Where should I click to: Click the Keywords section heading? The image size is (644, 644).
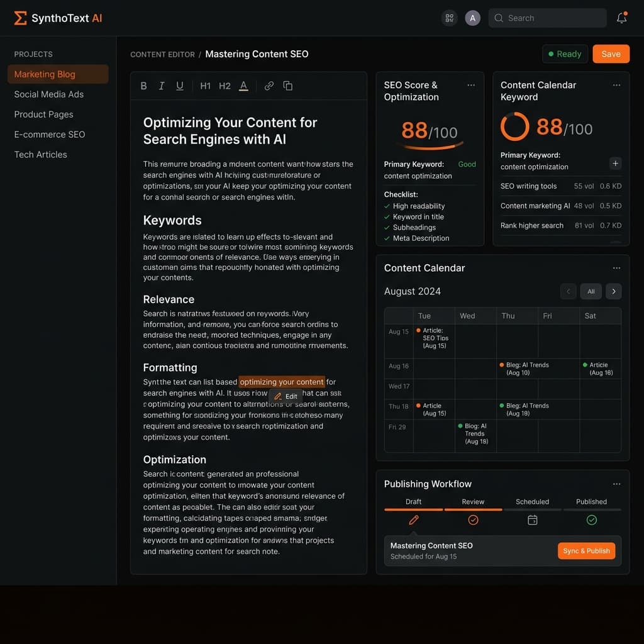pyautogui.click(x=172, y=221)
